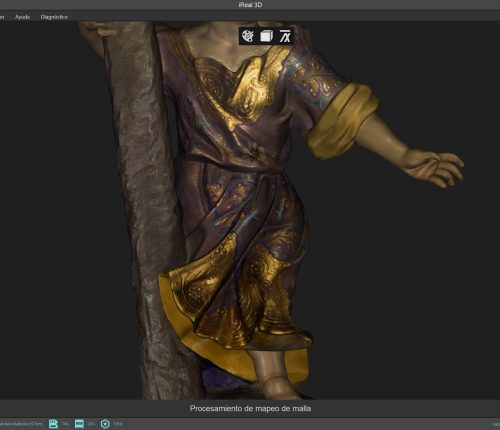500x430 pixels.
Task: Click the hexagon processor icon in status bar
Action: 105,424
